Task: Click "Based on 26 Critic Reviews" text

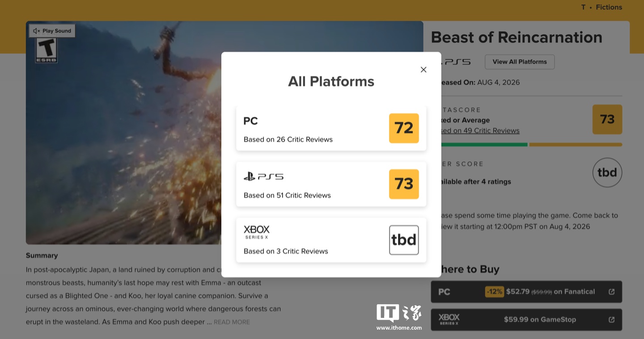Action: click(x=288, y=139)
